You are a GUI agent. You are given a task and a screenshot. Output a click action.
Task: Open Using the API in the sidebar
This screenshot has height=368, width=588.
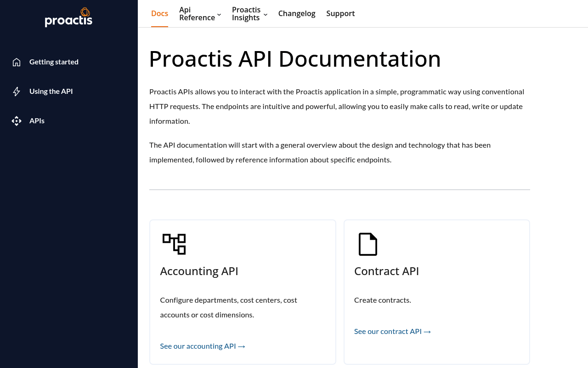(x=51, y=91)
